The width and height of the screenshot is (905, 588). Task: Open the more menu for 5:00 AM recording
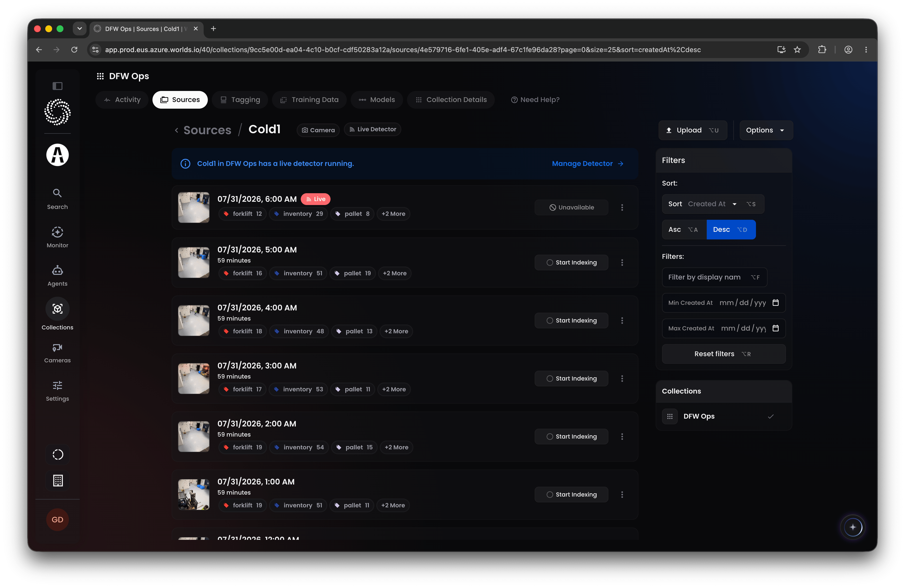click(622, 263)
